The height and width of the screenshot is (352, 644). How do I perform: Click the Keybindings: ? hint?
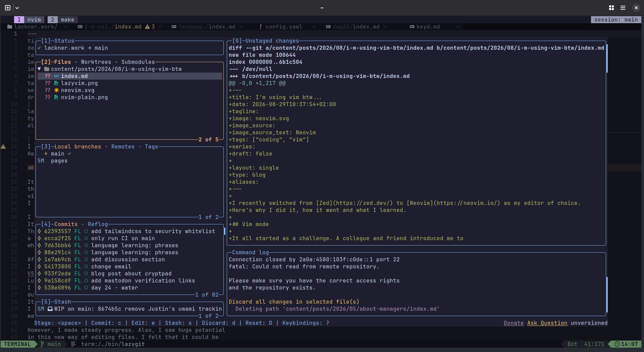coord(306,323)
